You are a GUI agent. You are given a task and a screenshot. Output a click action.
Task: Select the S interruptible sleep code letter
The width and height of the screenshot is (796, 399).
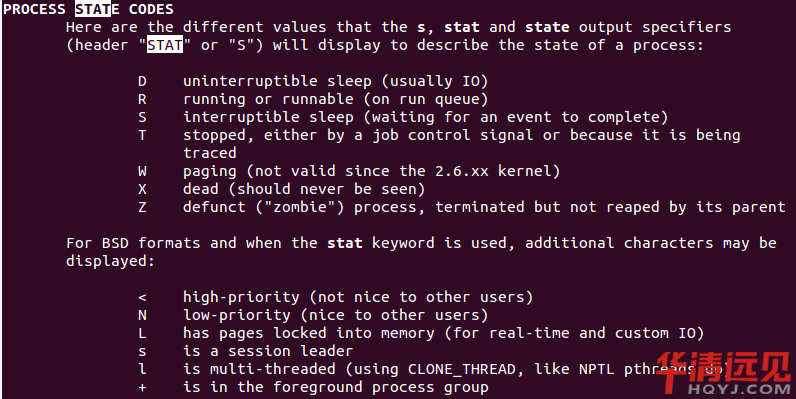click(142, 117)
